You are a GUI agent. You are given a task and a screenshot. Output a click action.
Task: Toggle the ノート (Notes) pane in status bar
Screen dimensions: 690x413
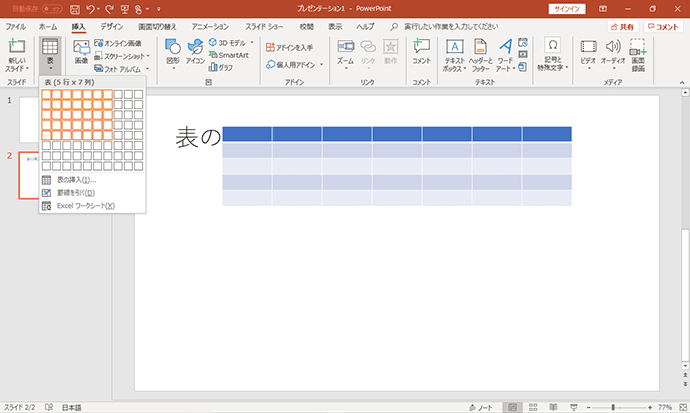(481, 407)
